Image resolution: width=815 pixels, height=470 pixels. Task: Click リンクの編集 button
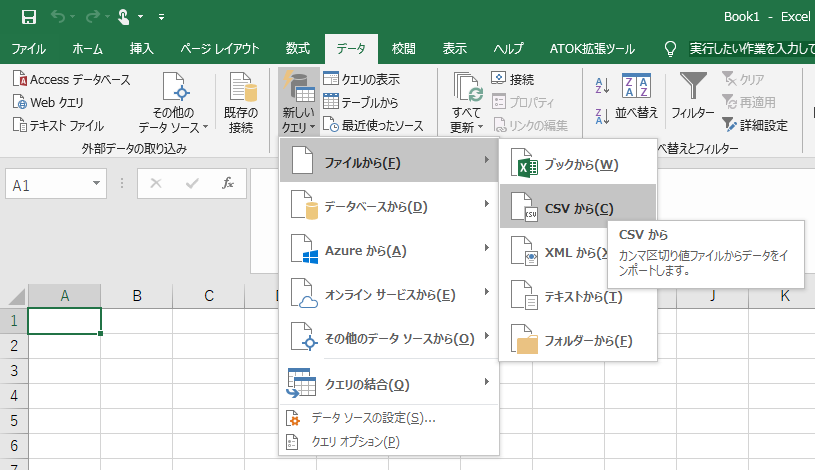pyautogui.click(x=530, y=125)
